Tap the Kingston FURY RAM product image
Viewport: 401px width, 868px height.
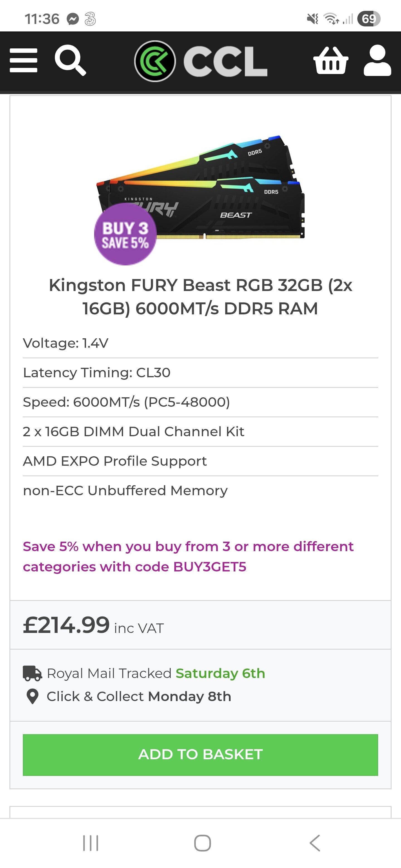pyautogui.click(x=216, y=189)
